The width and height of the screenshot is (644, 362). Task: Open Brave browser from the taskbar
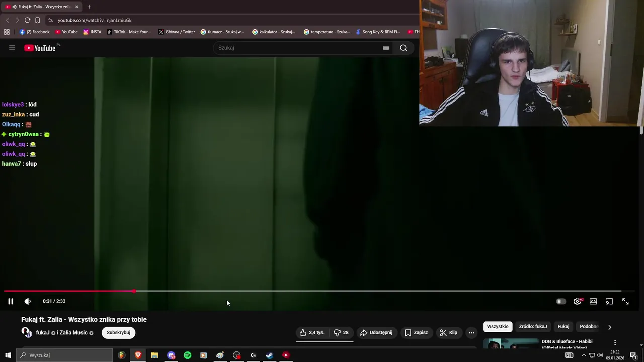coord(138,355)
